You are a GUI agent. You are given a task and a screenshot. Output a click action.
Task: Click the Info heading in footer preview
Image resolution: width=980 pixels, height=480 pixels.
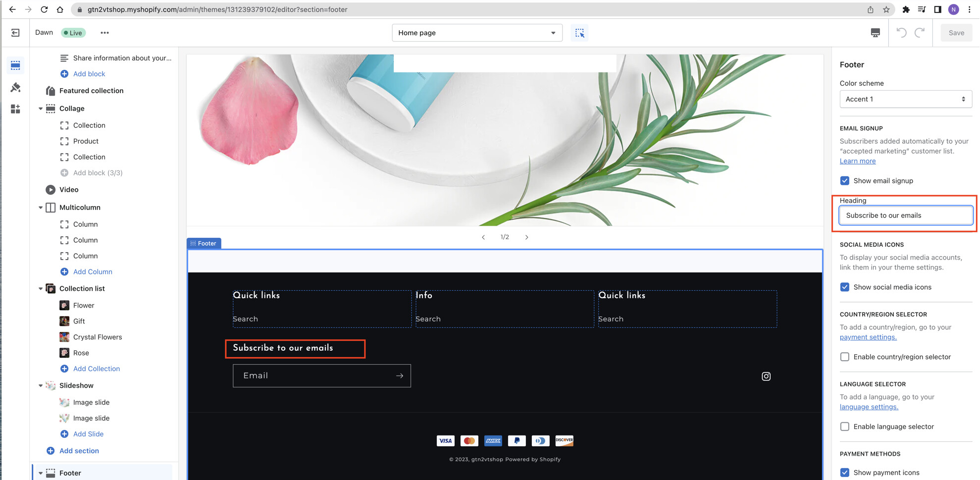tap(424, 295)
